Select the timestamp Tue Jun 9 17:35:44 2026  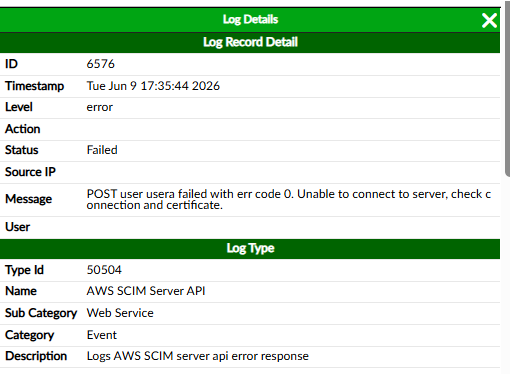pyautogui.click(x=153, y=86)
